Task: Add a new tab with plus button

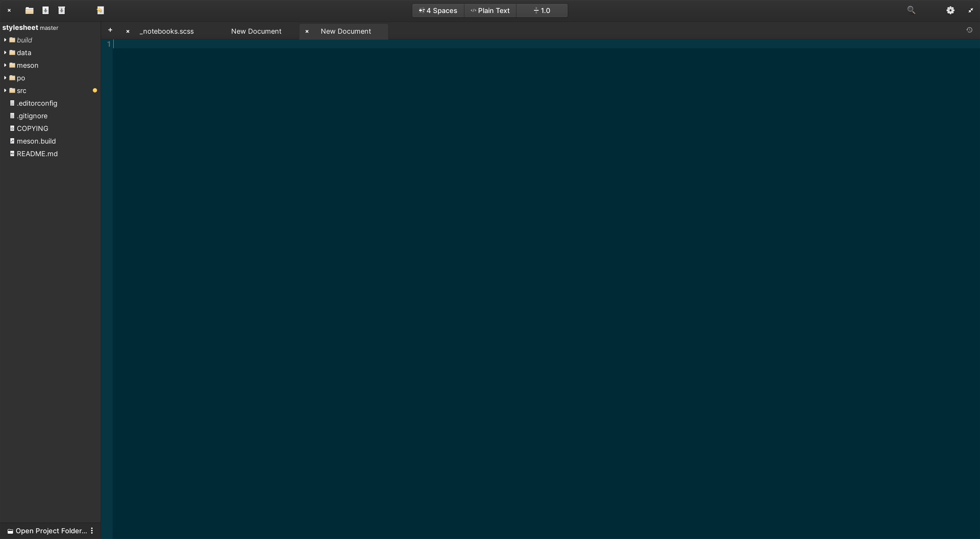Action: [110, 30]
